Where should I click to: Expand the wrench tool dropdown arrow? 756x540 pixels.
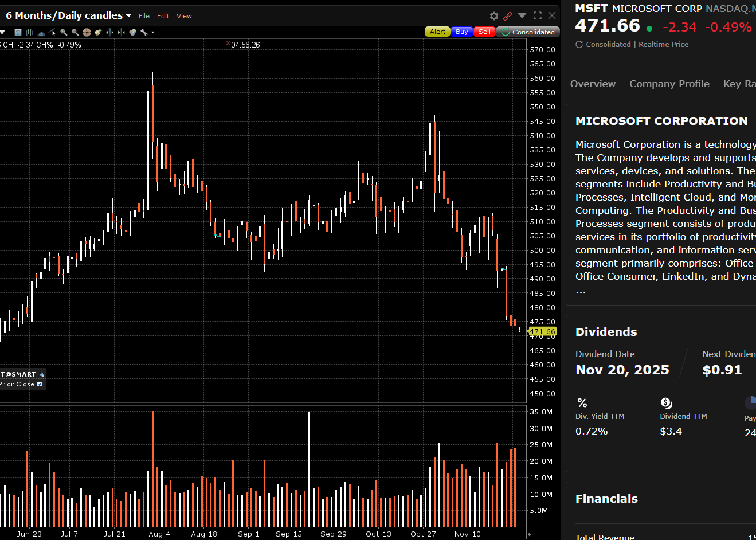tap(152, 33)
